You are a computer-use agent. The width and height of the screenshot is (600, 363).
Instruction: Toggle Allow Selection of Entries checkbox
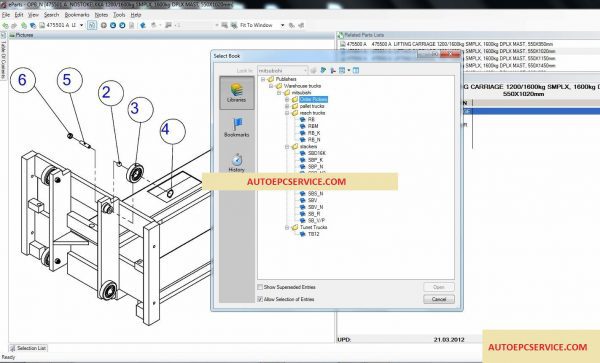pos(260,299)
